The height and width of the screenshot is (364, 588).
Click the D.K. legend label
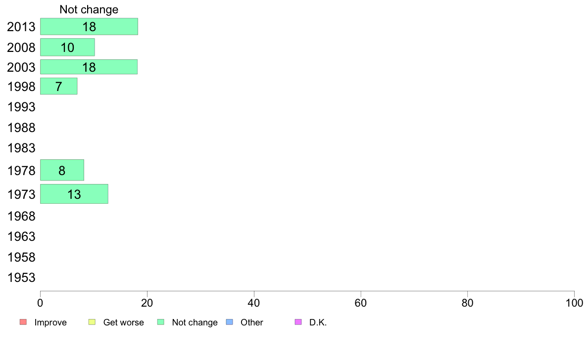pyautogui.click(x=318, y=322)
